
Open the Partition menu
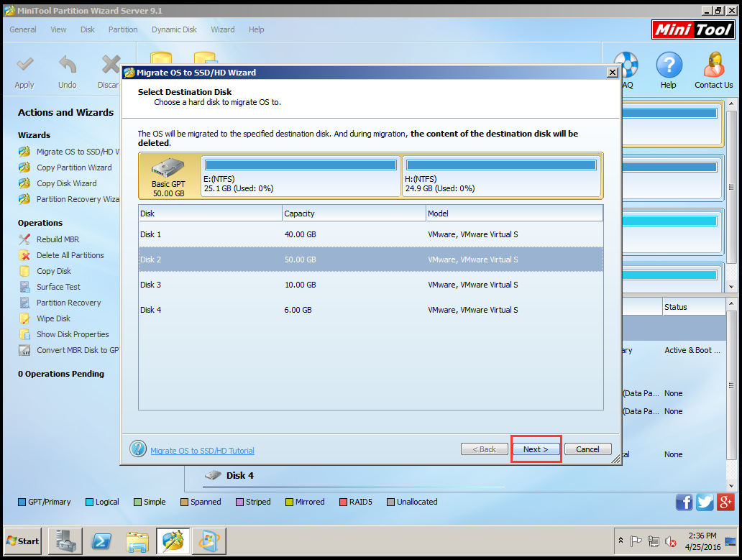pyautogui.click(x=123, y=29)
